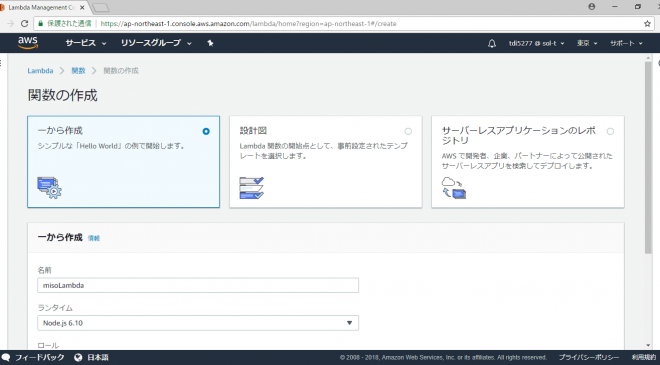Image resolution: width=660 pixels, height=365 pixels.
Task: Click the 関数の作成 page heading
Action: pyautogui.click(x=63, y=95)
